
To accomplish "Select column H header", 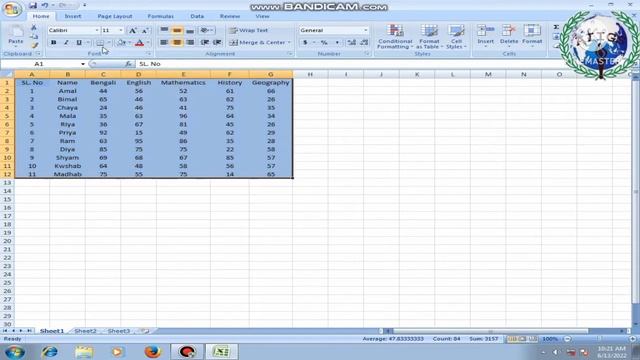I will (x=310, y=74).
